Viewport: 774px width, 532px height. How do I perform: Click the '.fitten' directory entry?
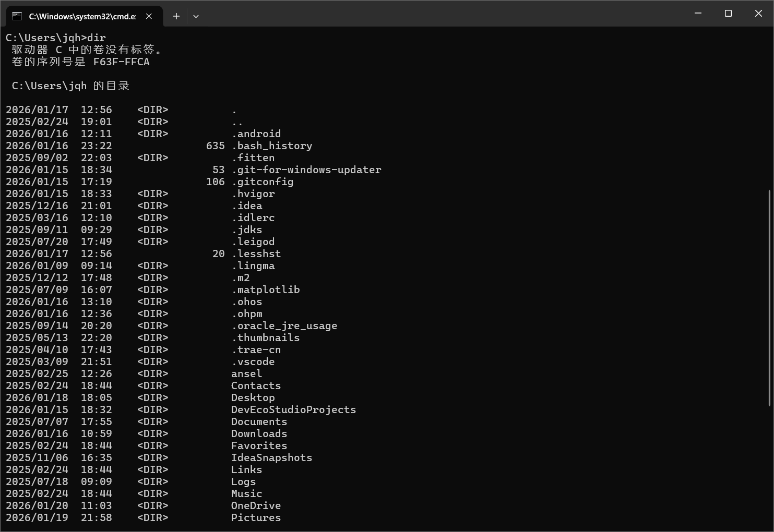[x=253, y=158]
